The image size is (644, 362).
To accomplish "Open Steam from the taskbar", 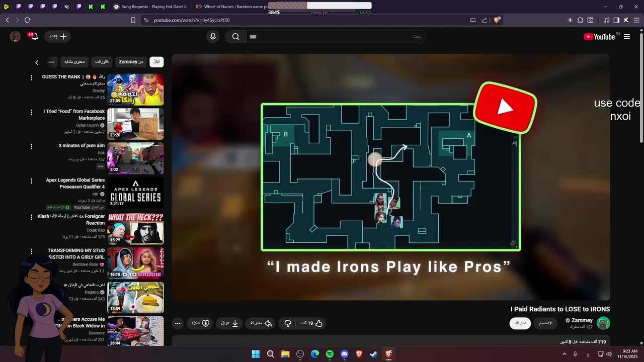I will tap(374, 354).
